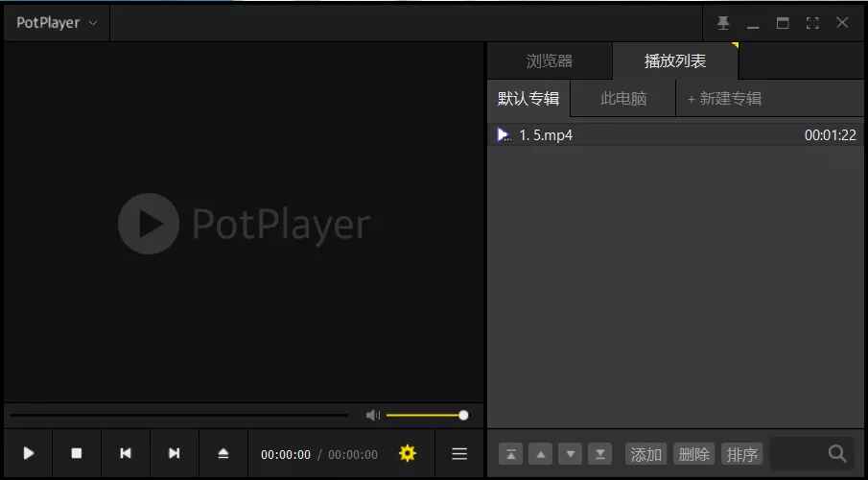This screenshot has width=868, height=480.
Task: Open the PotPlayer main menu dropdown
Action: [57, 23]
